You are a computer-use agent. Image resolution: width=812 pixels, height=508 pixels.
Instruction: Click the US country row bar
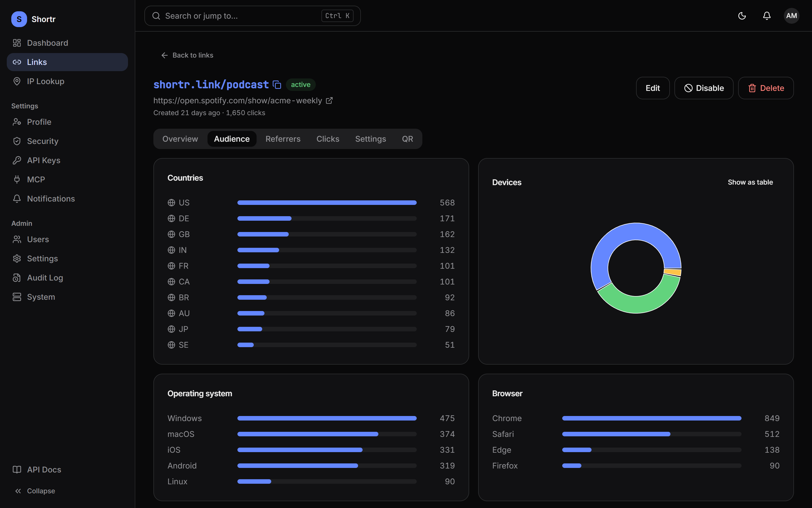327,203
